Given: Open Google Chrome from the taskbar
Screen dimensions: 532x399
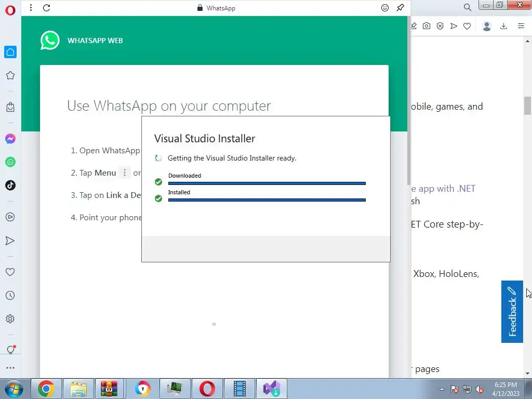Looking at the screenshot, I should click(46, 389).
